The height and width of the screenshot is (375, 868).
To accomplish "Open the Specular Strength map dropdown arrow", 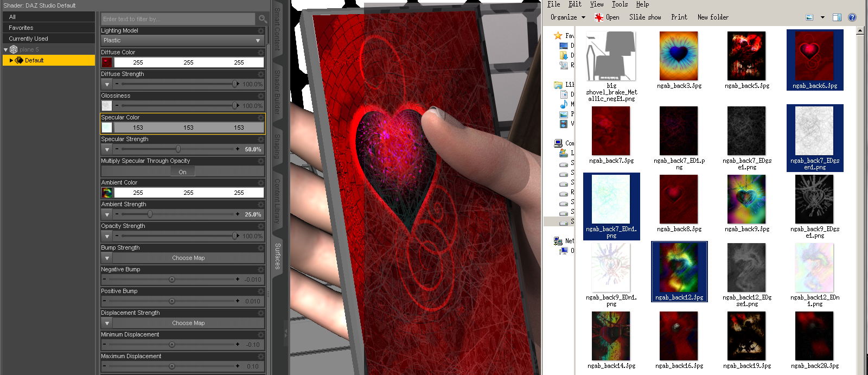I will [107, 149].
